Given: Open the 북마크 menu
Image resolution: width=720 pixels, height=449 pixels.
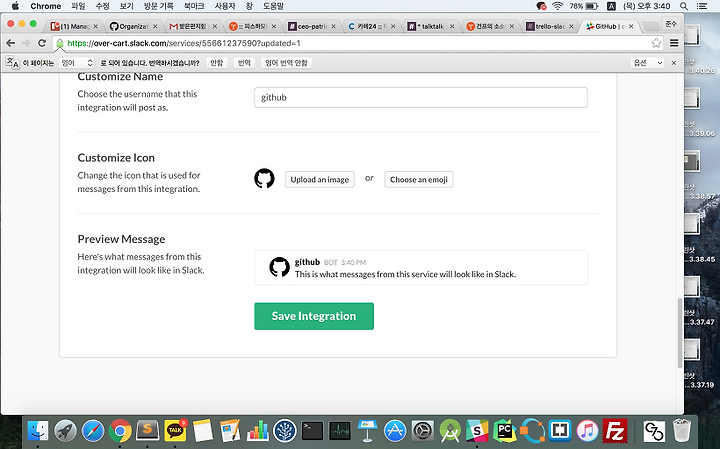Looking at the screenshot, I should tap(194, 6).
